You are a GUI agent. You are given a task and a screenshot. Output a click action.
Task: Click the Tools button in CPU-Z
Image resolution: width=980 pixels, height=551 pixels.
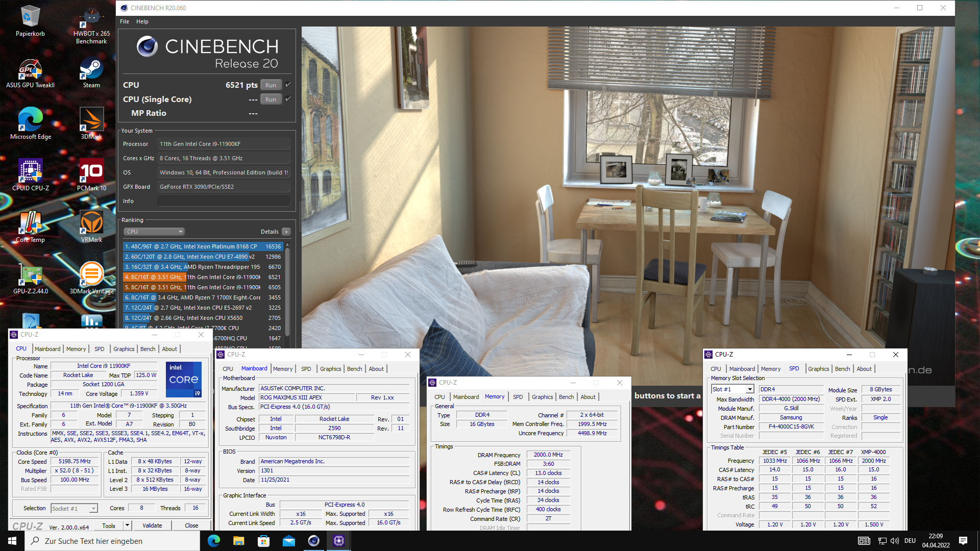pos(109,525)
